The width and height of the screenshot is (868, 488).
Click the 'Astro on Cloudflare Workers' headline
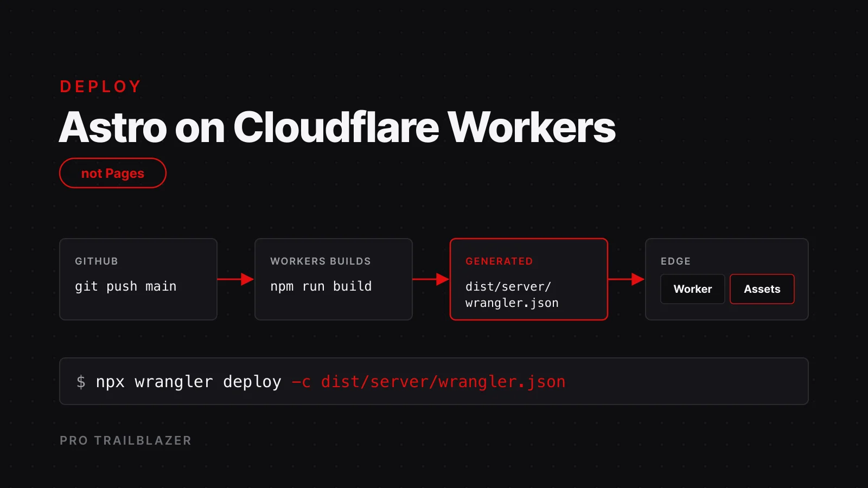coord(337,128)
